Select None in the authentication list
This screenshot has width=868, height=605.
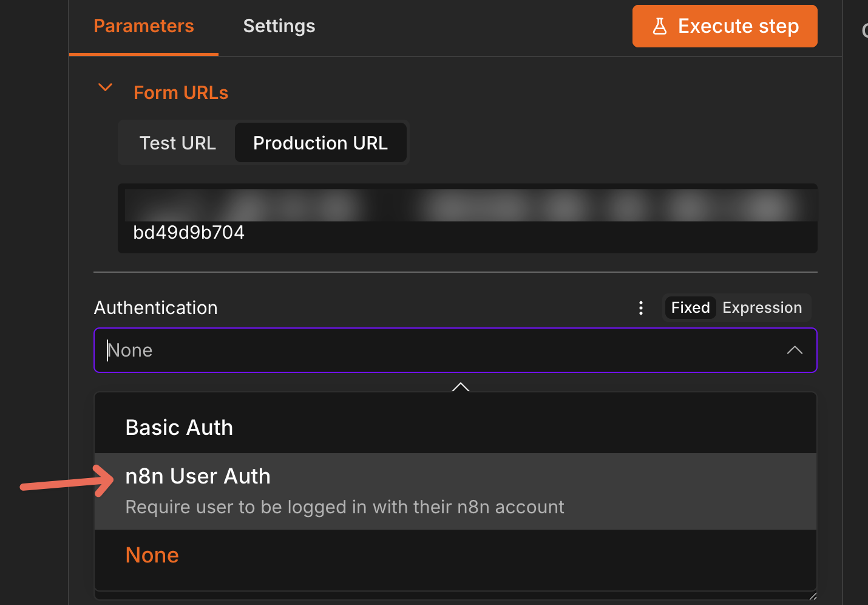(x=455, y=555)
